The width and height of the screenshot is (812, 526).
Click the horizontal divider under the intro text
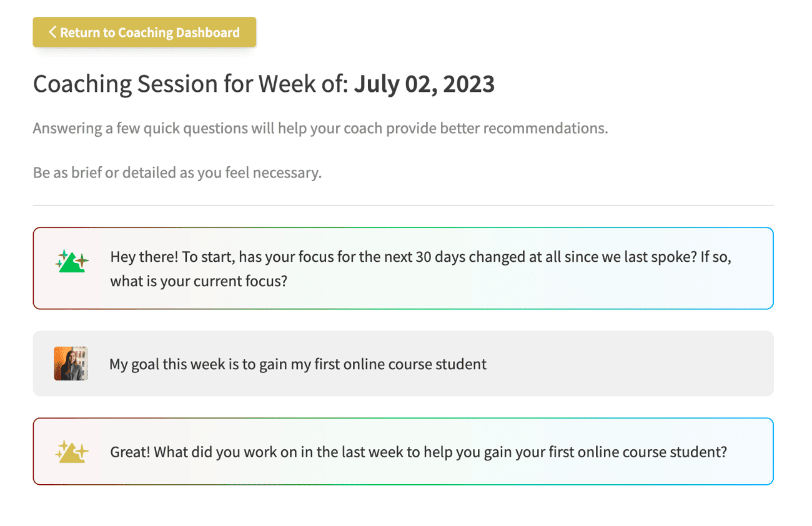click(x=404, y=205)
